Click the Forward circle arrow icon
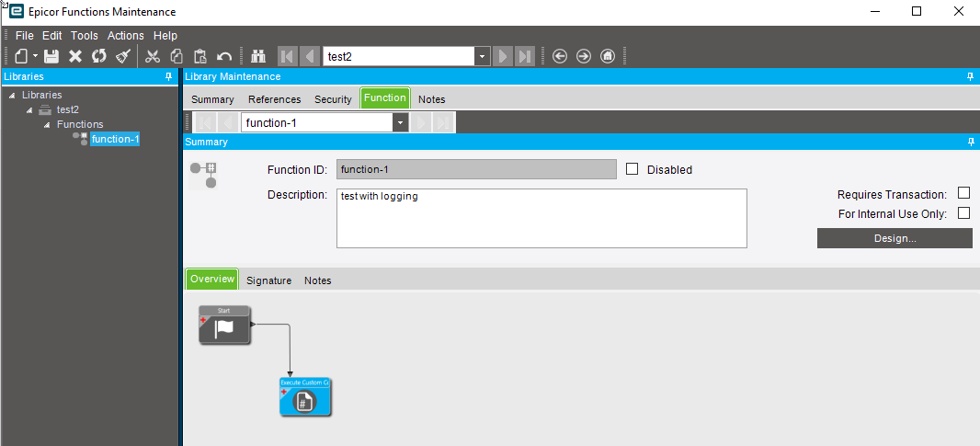980x446 pixels. coord(583,56)
